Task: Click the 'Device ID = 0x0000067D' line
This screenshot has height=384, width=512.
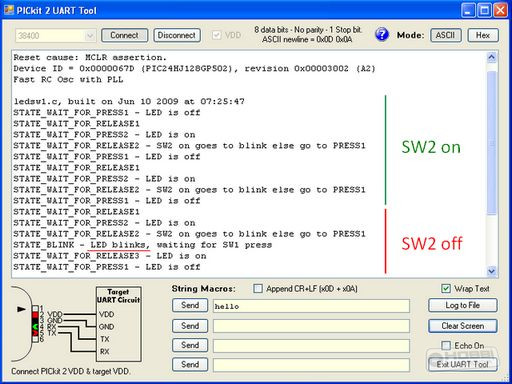Action: (x=194, y=68)
